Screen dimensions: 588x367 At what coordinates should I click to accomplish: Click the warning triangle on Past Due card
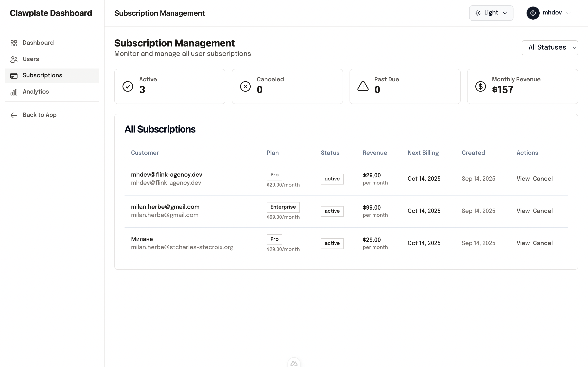pyautogui.click(x=363, y=86)
